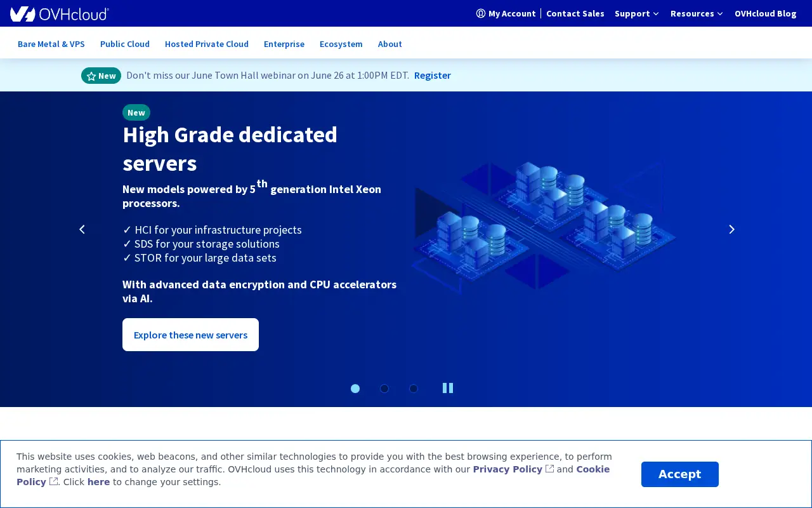
Task: Click 'here' to change cookie settings
Action: click(98, 482)
